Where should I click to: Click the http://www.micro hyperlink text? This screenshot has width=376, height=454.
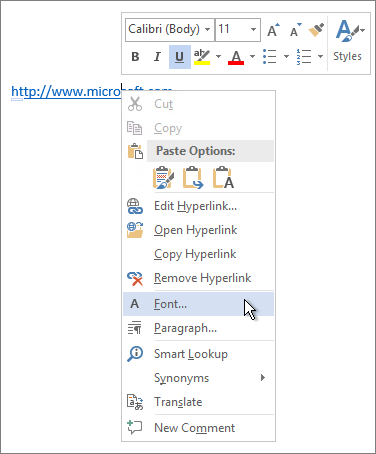[x=66, y=92]
